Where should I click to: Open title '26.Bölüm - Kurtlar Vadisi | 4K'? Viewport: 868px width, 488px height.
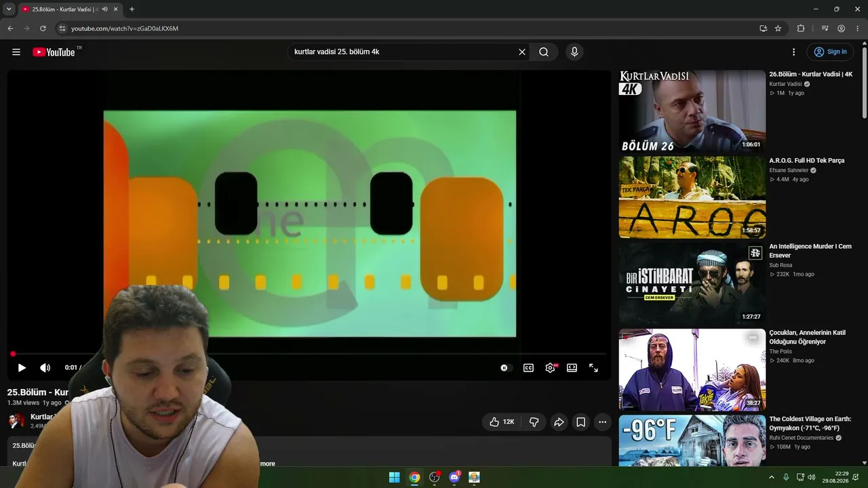pos(810,74)
